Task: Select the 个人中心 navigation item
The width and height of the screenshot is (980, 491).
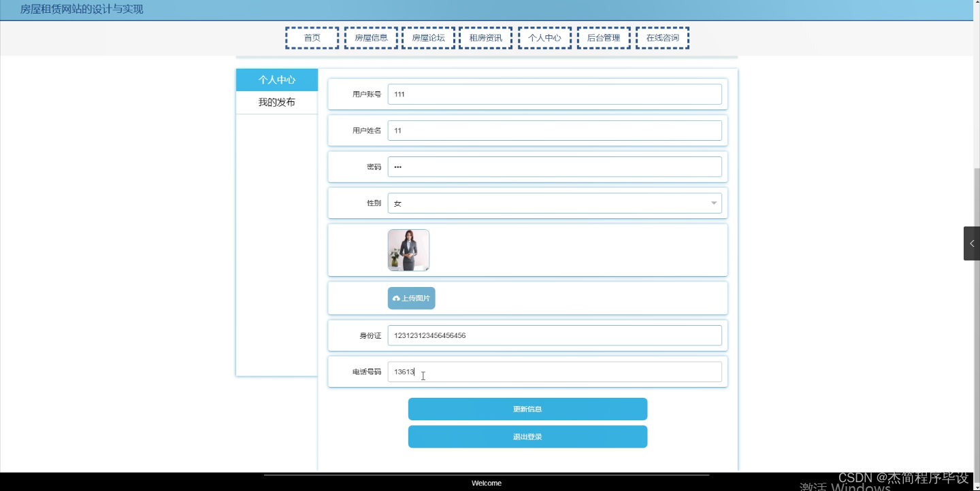Action: click(544, 37)
